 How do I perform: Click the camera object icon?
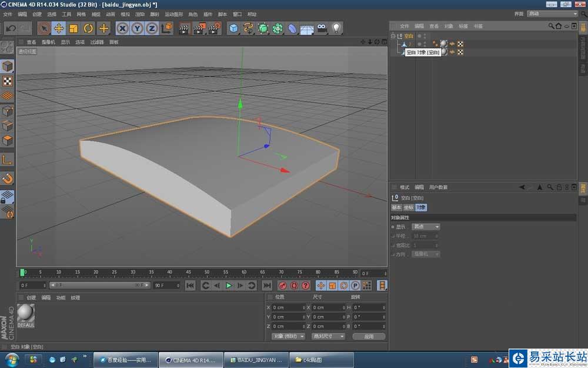(322, 28)
